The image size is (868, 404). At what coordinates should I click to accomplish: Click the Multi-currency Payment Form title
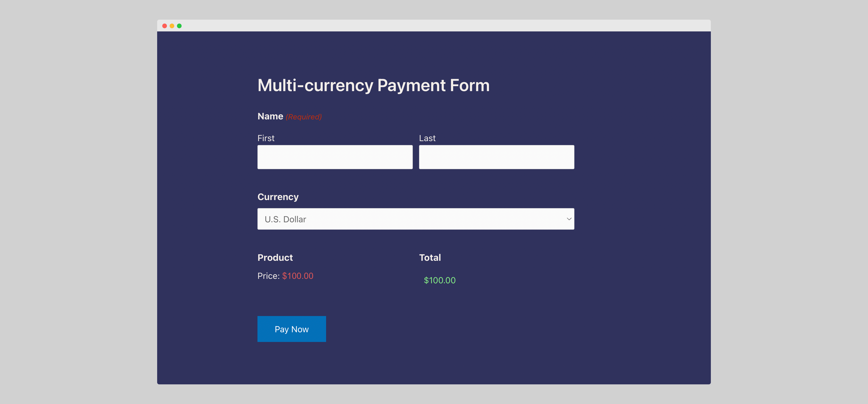(x=373, y=85)
